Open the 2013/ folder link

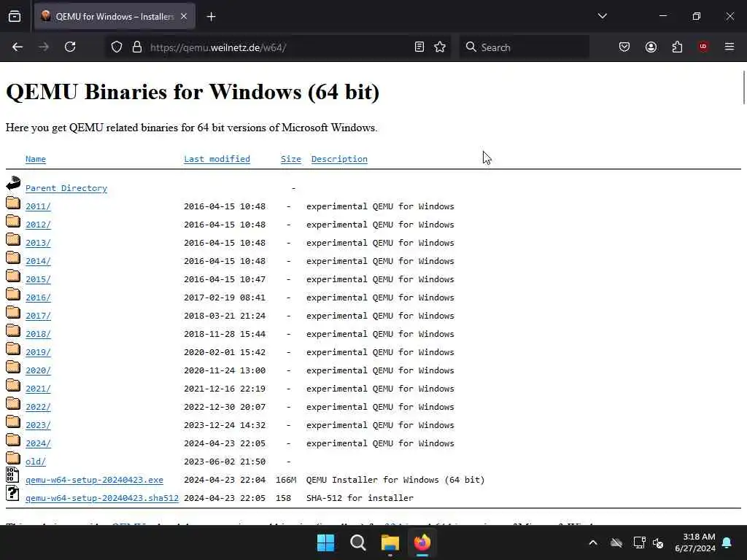click(x=38, y=243)
